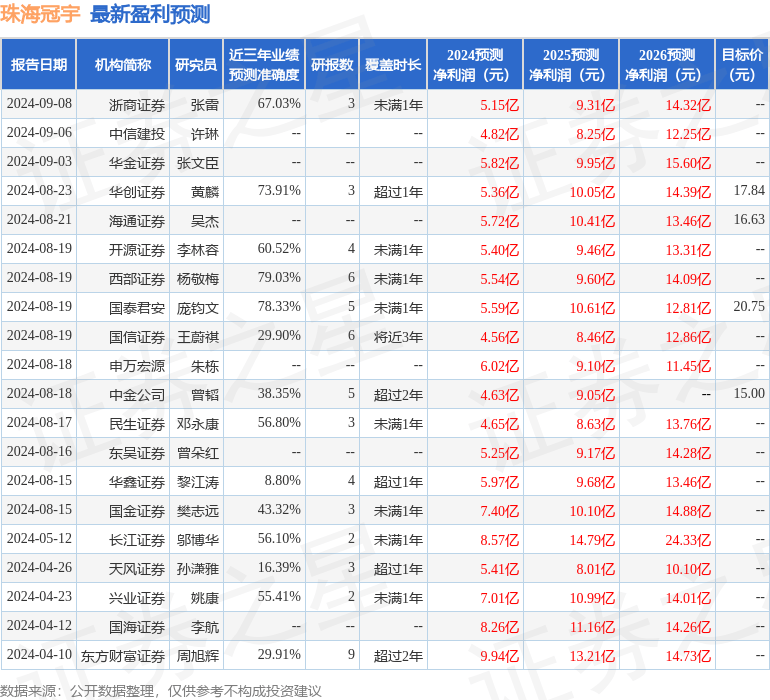Click the date 2024-08-23
Viewport: 770px width, 700px height.
coord(39,191)
